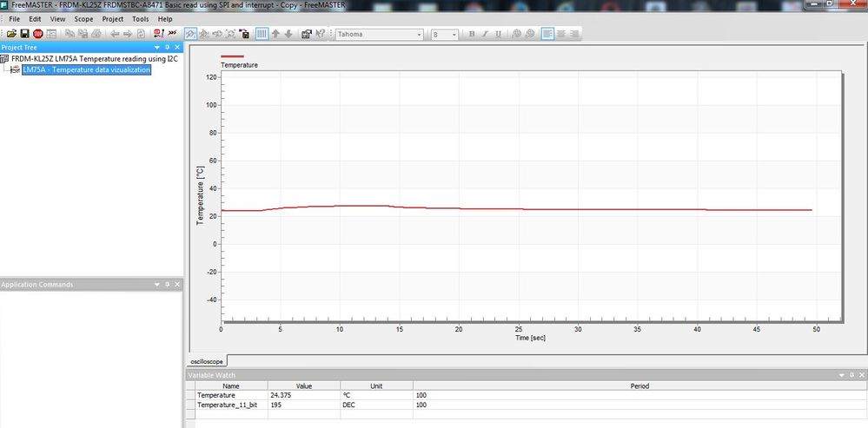Open the Tools menu
The width and height of the screenshot is (868, 428).
141,19
